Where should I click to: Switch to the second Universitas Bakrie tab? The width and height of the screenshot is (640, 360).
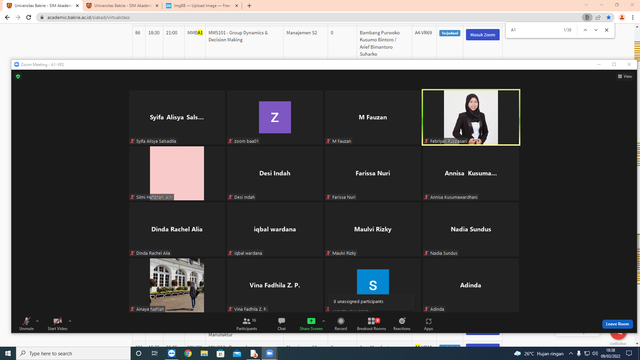(122, 6)
